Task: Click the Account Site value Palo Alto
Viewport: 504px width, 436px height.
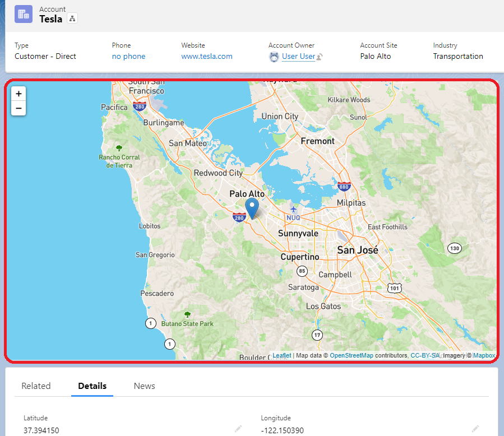Action: 376,56
